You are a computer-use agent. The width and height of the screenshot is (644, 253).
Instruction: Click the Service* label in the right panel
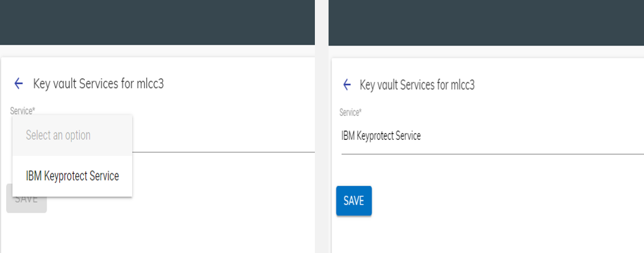point(350,113)
